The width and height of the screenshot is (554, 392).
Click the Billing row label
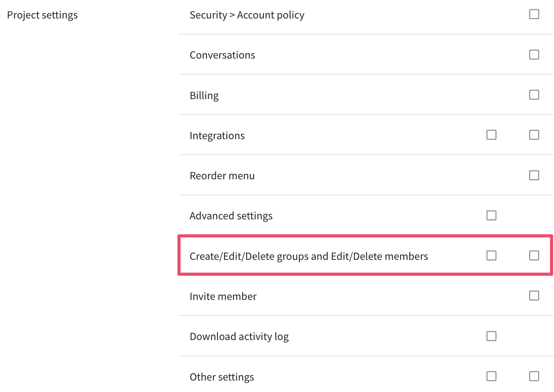[204, 96]
